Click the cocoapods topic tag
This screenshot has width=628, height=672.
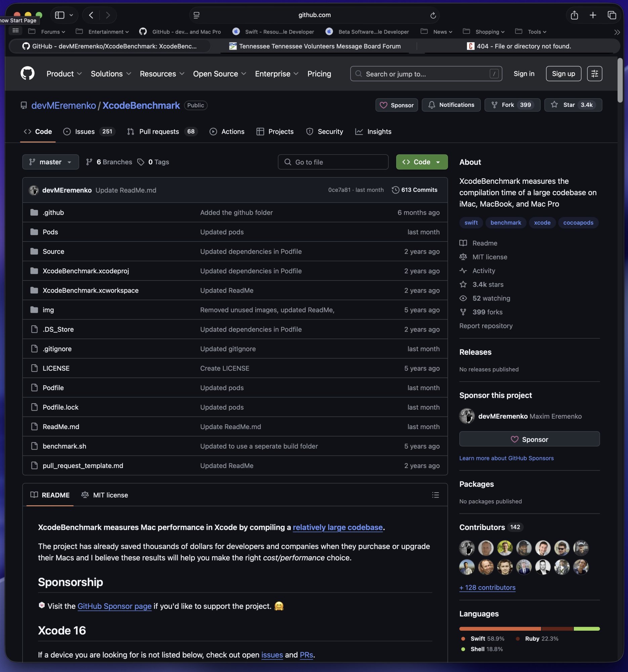click(578, 222)
